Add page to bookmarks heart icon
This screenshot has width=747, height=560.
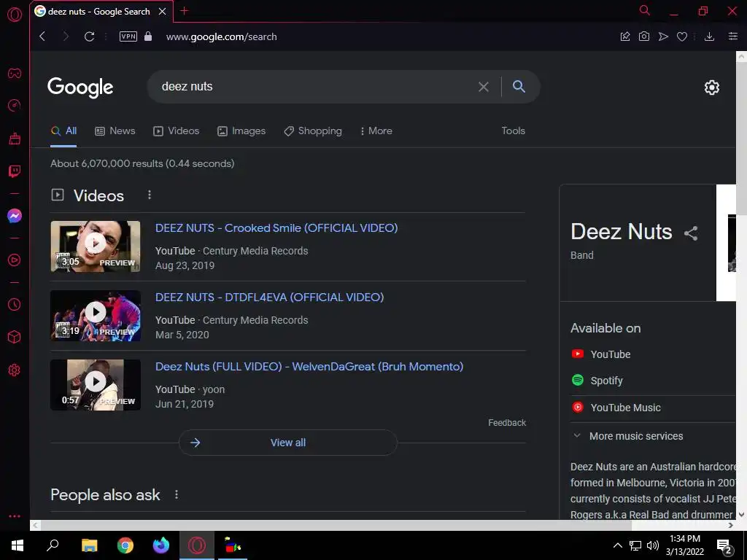[x=682, y=36]
